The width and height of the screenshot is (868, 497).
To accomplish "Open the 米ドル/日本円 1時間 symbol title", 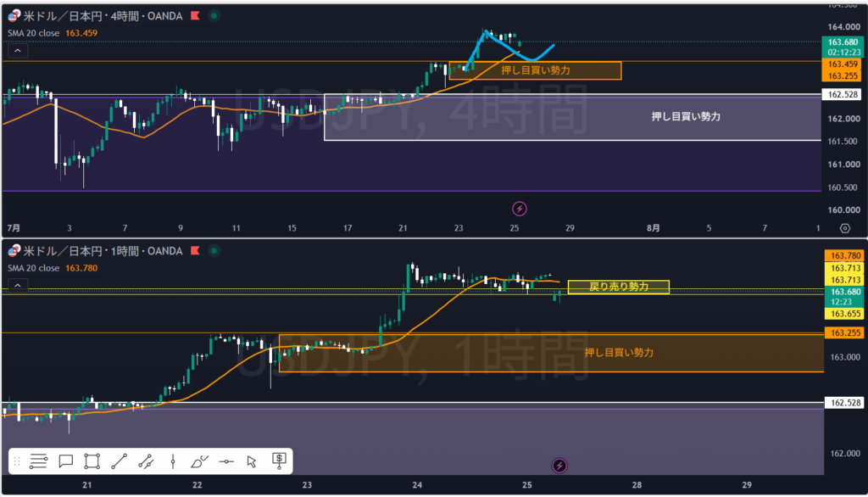I will (x=103, y=251).
